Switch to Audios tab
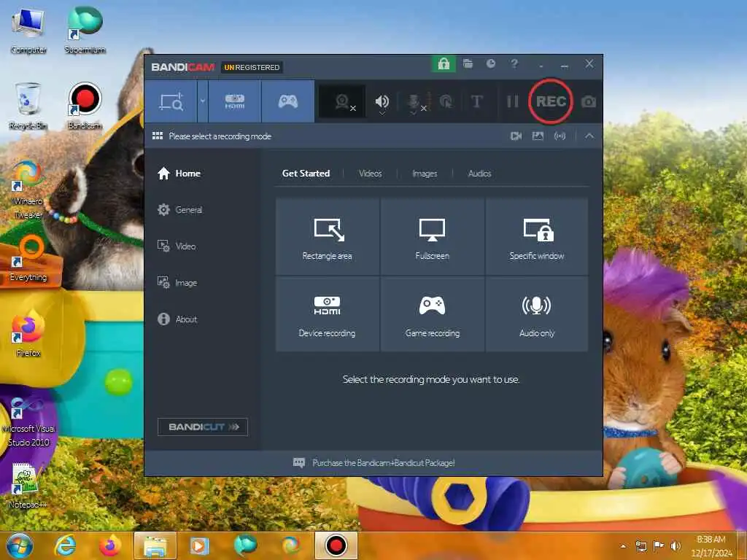Viewport: 747px width, 560px height. pos(479,174)
